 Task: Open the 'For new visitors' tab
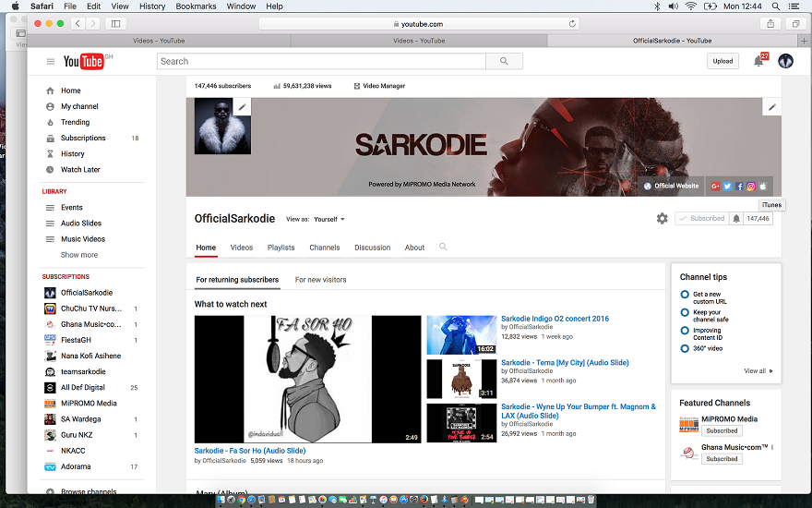pos(320,280)
